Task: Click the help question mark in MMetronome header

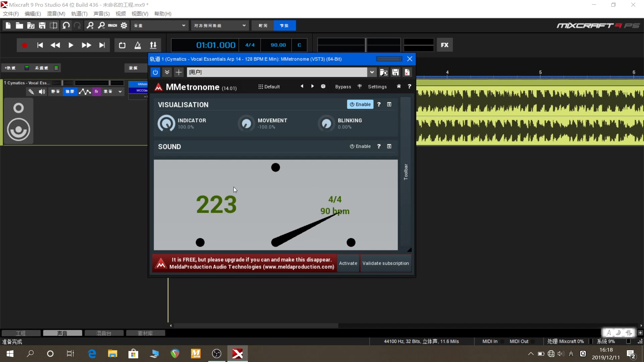Action: [x=409, y=86]
